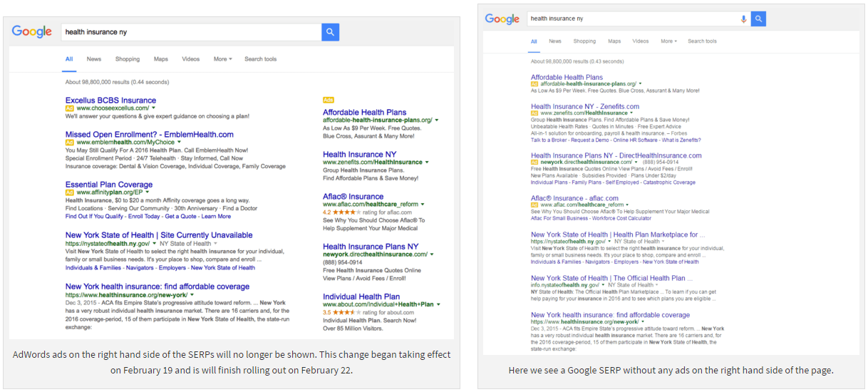Select the Shopping tab in the left-hand screenshot
This screenshot has height=392, width=868.
coord(128,59)
